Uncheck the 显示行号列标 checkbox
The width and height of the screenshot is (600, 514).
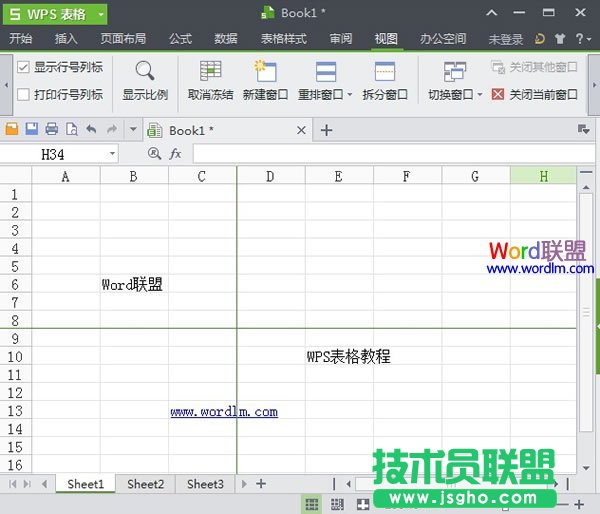pos(23,67)
